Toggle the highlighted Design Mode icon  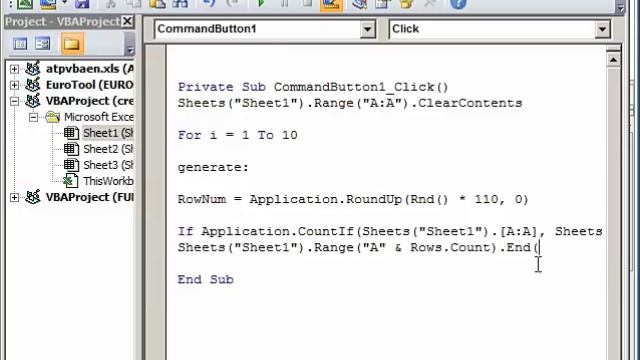tap(331, 5)
